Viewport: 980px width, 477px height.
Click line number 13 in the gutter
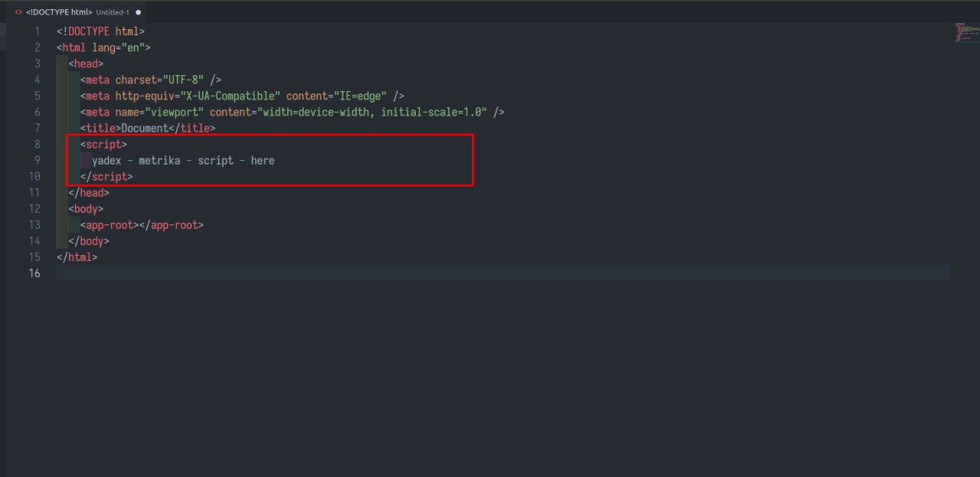click(x=34, y=224)
